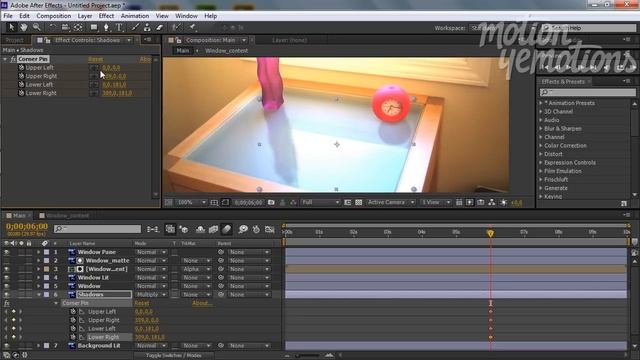Hide the Window Pane layer
Screen dimensions: 640x360
(7, 252)
